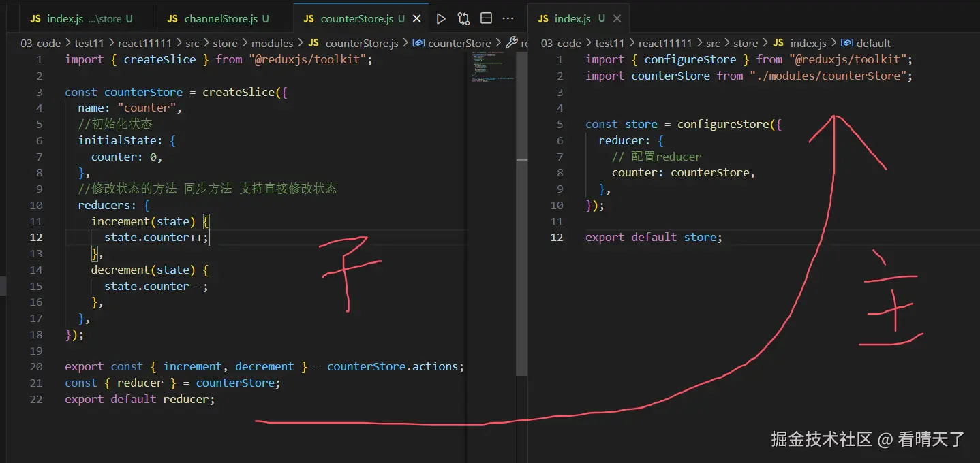Click 'counterStore.actions' on line 20
The width and height of the screenshot is (980, 463).
coord(393,366)
